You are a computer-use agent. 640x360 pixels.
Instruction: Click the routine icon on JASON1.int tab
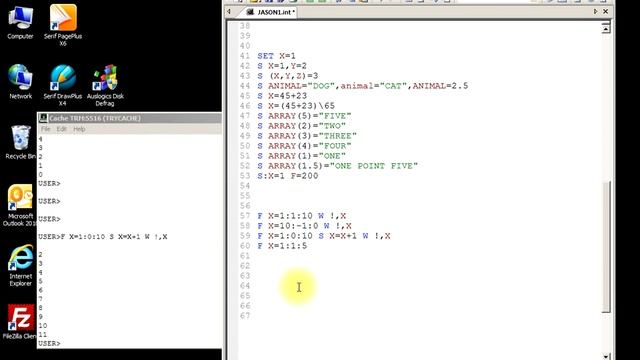click(250, 12)
